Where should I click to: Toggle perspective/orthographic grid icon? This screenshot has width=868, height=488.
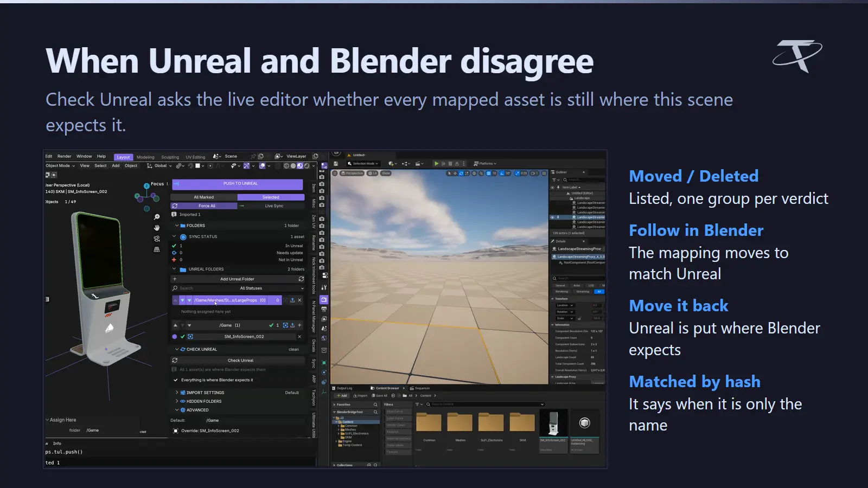tap(157, 249)
